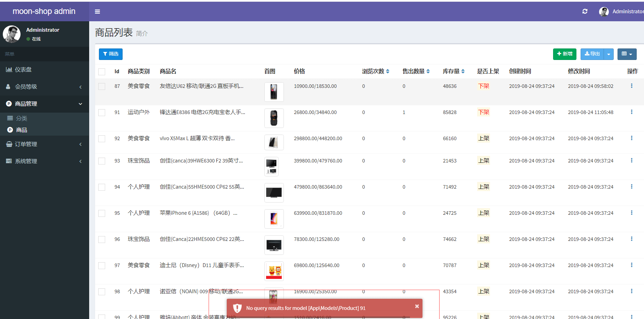The width and height of the screenshot is (644, 319).
Task: Open thumbnail image of product 94 TV
Action: (274, 193)
